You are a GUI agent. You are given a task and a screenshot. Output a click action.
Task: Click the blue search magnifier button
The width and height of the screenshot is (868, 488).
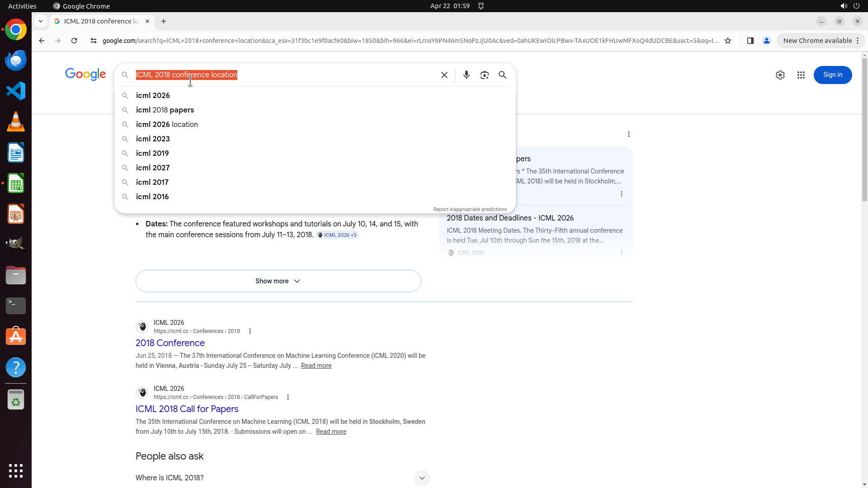pyautogui.click(x=502, y=75)
